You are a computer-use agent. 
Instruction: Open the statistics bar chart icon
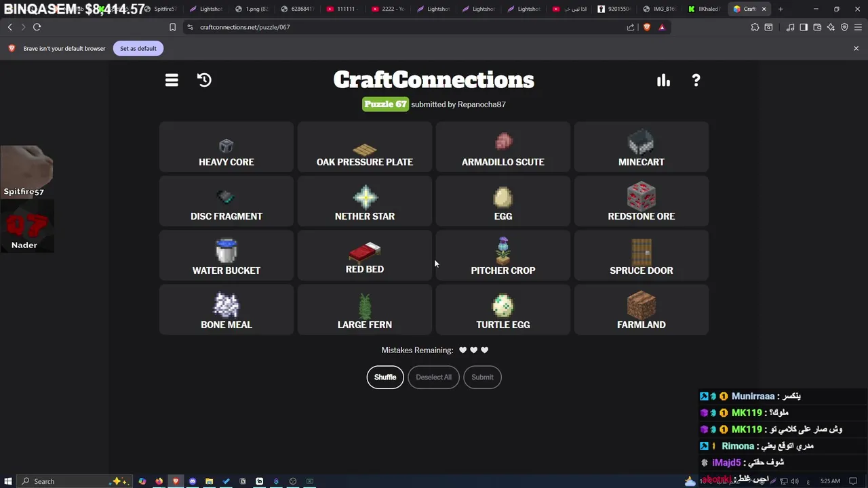(x=663, y=80)
